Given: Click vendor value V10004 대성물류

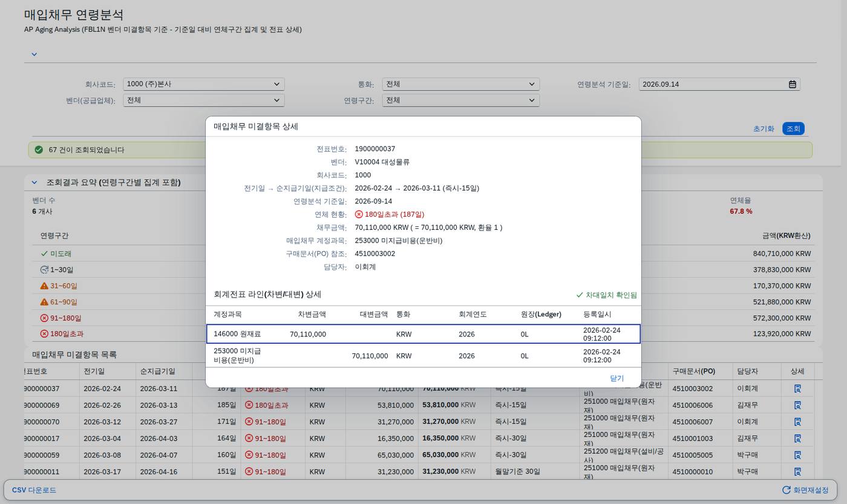Looking at the screenshot, I should [x=382, y=162].
